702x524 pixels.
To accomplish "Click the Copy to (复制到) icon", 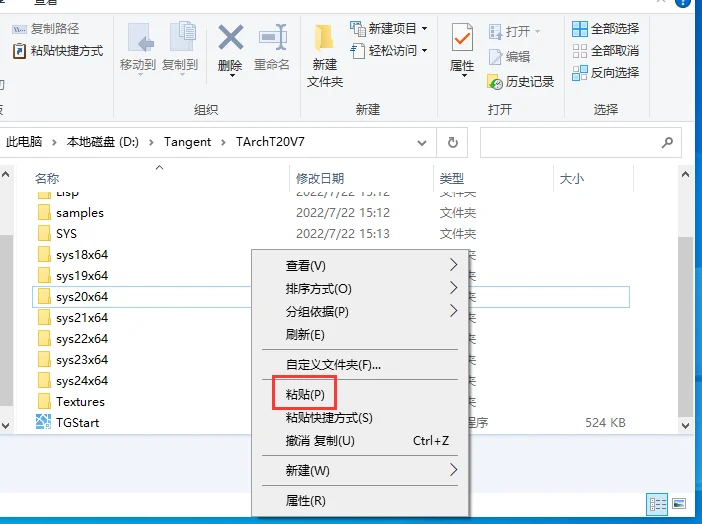I will click(183, 37).
